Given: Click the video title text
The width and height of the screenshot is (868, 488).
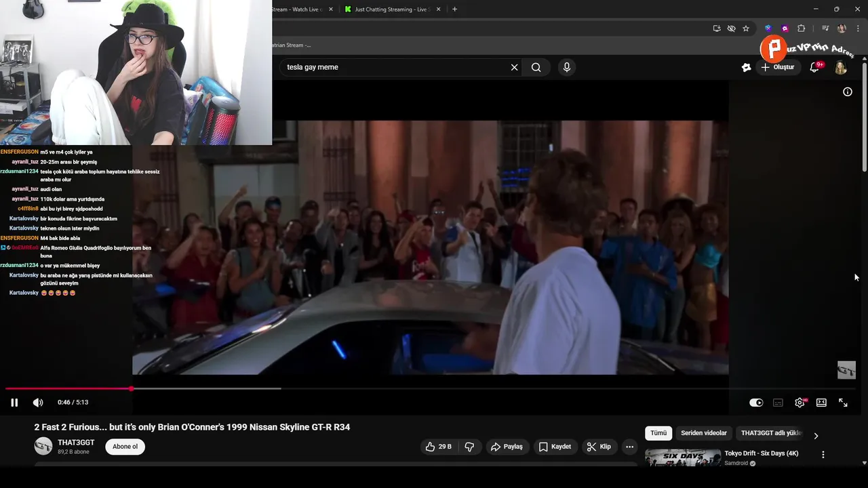Looking at the screenshot, I should coord(192,427).
